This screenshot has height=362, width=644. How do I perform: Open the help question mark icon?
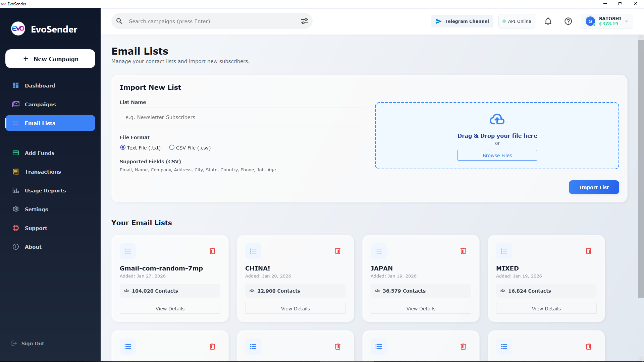568,21
